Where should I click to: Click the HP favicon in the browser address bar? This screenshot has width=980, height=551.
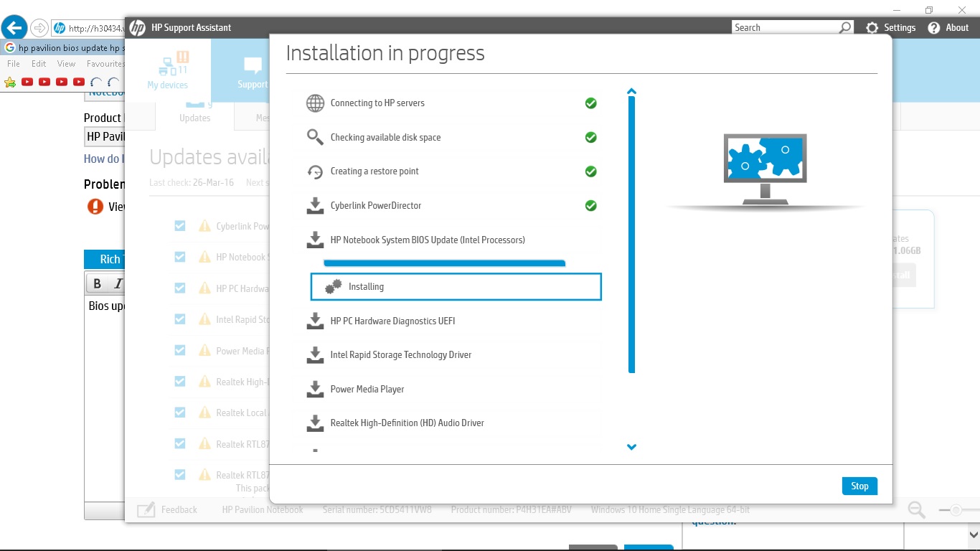click(x=60, y=29)
